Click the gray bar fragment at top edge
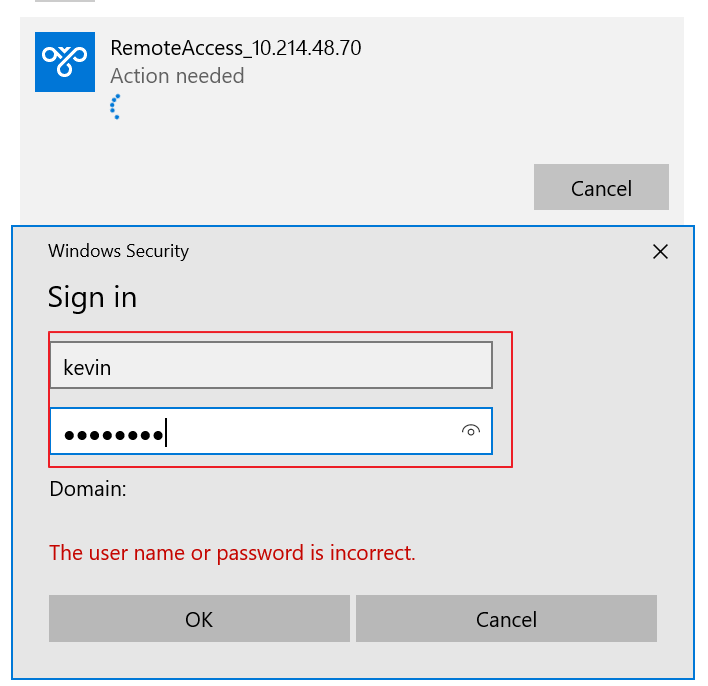The height and width of the screenshot is (686, 708). pyautogui.click(x=65, y=1)
